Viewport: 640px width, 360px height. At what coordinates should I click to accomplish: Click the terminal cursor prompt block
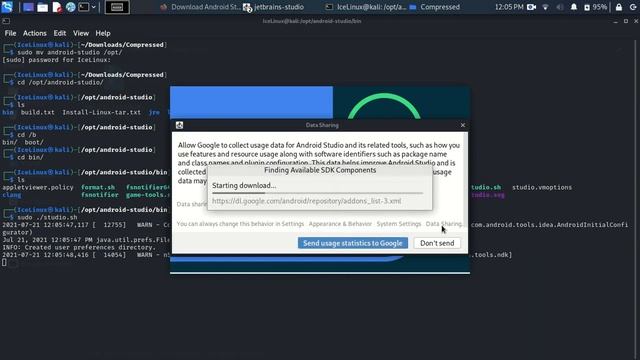coord(4,262)
